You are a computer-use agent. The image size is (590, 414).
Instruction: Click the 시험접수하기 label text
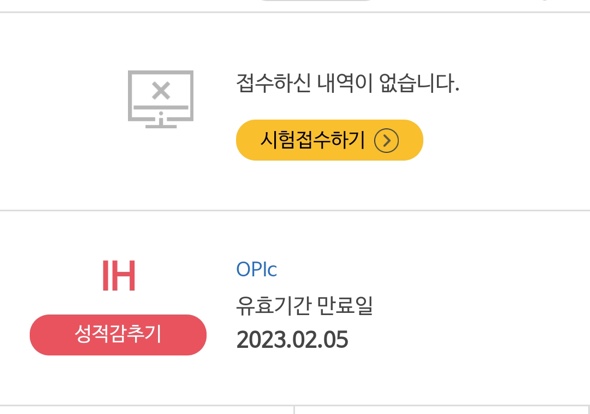pos(313,140)
